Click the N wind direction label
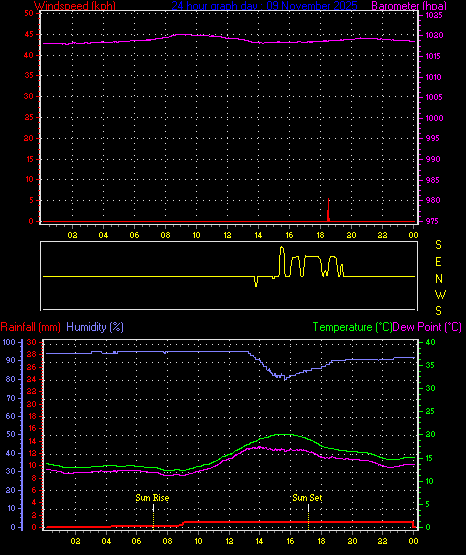This screenshot has width=466, height=555. [x=439, y=279]
